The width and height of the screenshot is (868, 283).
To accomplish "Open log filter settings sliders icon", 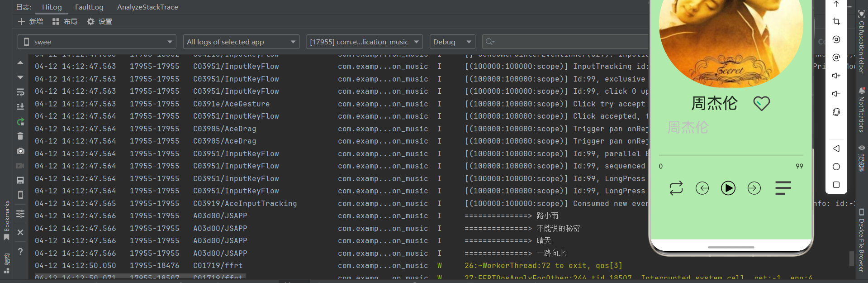I will click(x=20, y=214).
